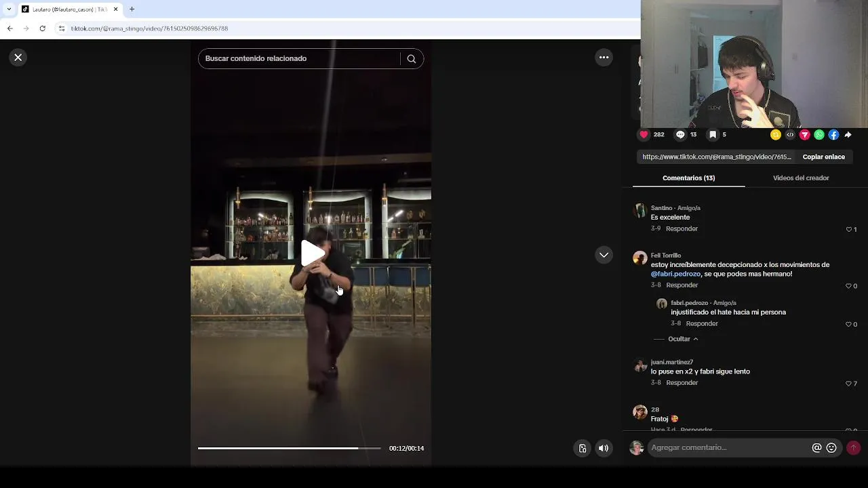Click the search magnifier icon
This screenshot has height=488, width=868.
411,59
